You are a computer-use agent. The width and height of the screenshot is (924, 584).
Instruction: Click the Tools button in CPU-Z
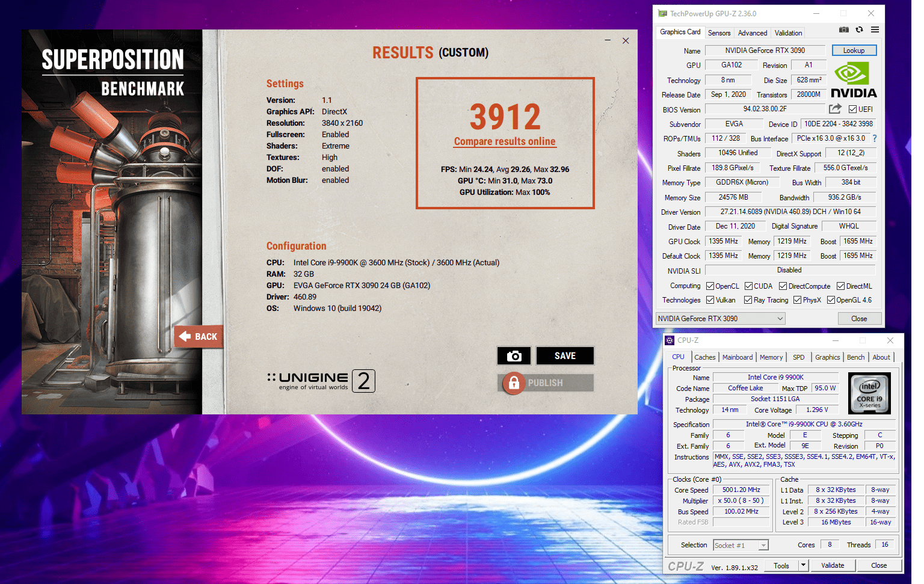(781, 565)
